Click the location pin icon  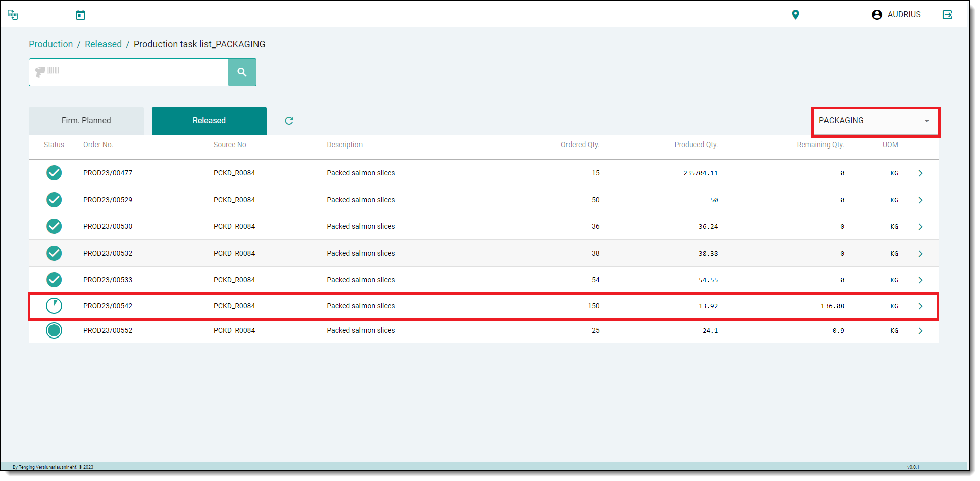click(x=795, y=15)
